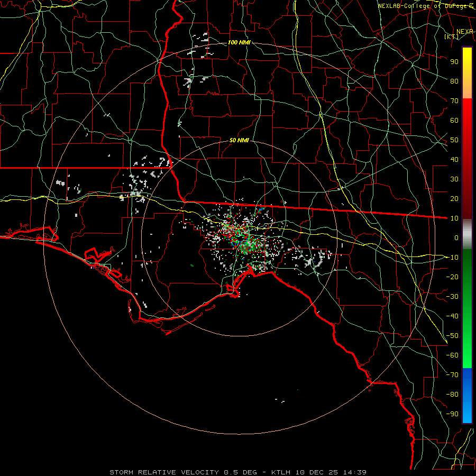
Task: Click the -30 value on velocity scale
Action: tap(452, 297)
